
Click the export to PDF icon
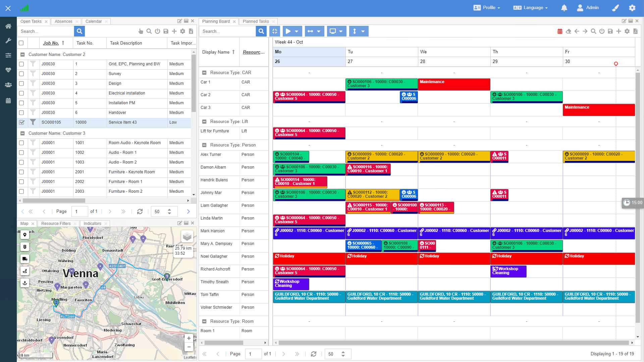635,31
